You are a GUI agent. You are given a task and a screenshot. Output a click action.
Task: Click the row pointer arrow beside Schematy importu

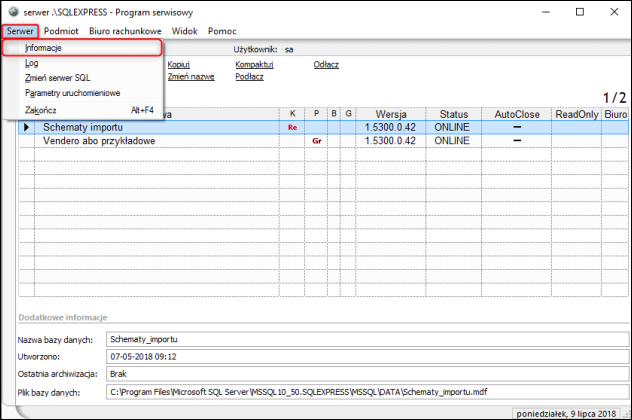tap(26, 127)
